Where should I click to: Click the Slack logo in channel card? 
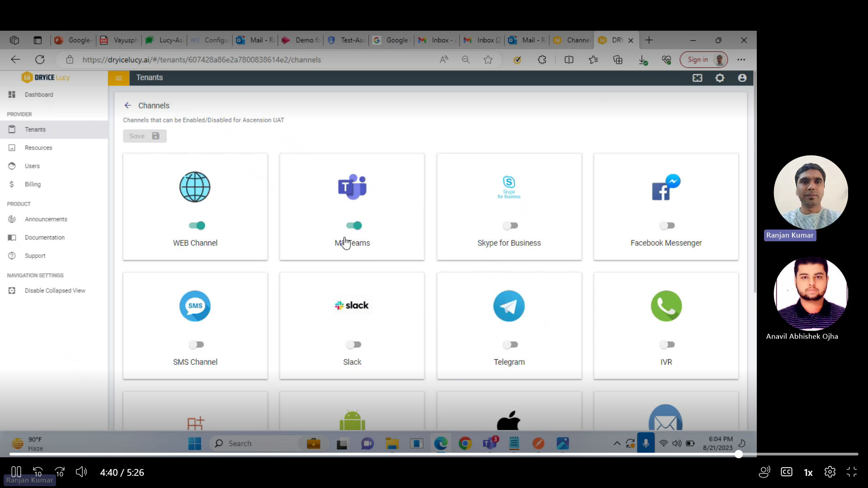352,305
